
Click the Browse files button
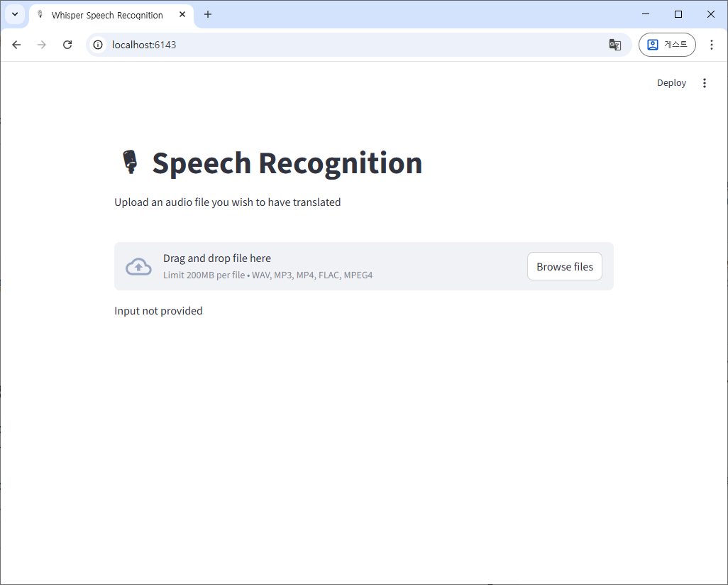[564, 267]
